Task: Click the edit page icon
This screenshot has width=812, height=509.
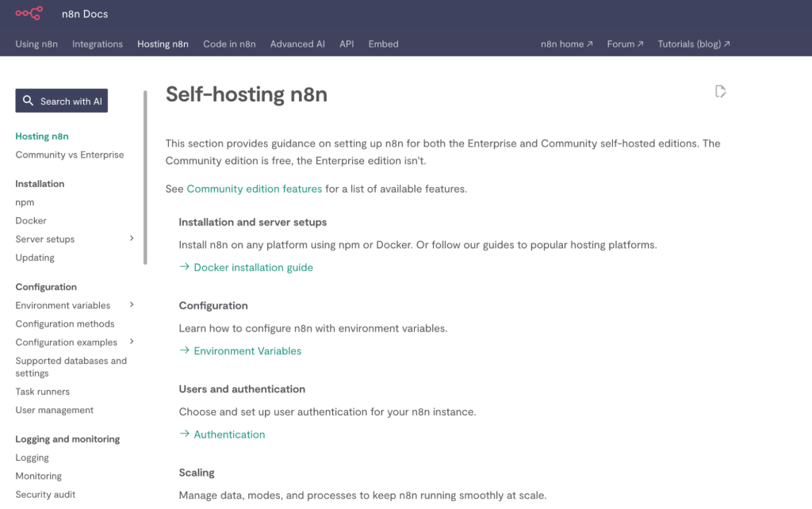Action: (720, 91)
